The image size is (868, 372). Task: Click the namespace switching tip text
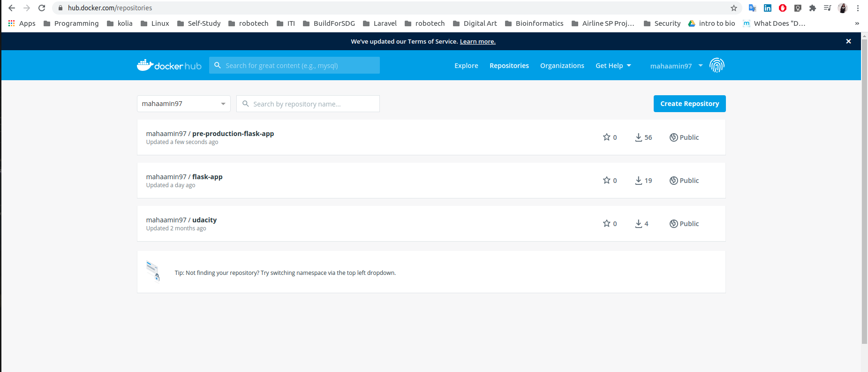point(285,273)
